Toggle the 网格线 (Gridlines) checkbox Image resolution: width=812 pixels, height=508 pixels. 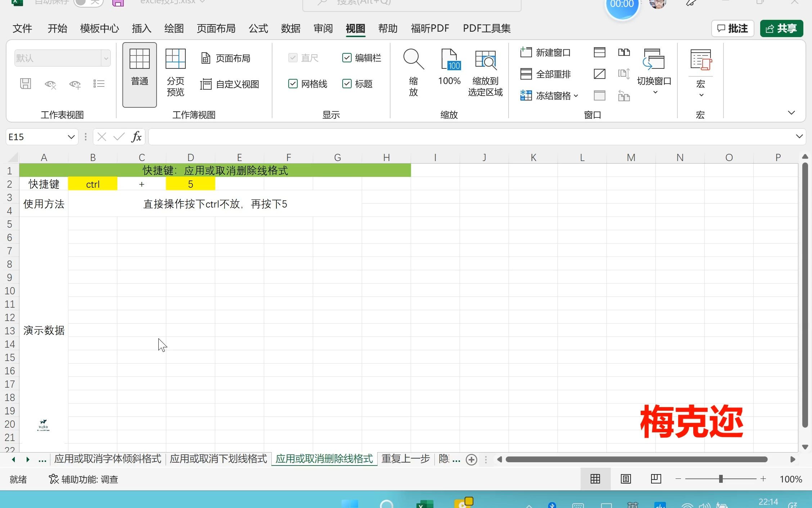(293, 84)
